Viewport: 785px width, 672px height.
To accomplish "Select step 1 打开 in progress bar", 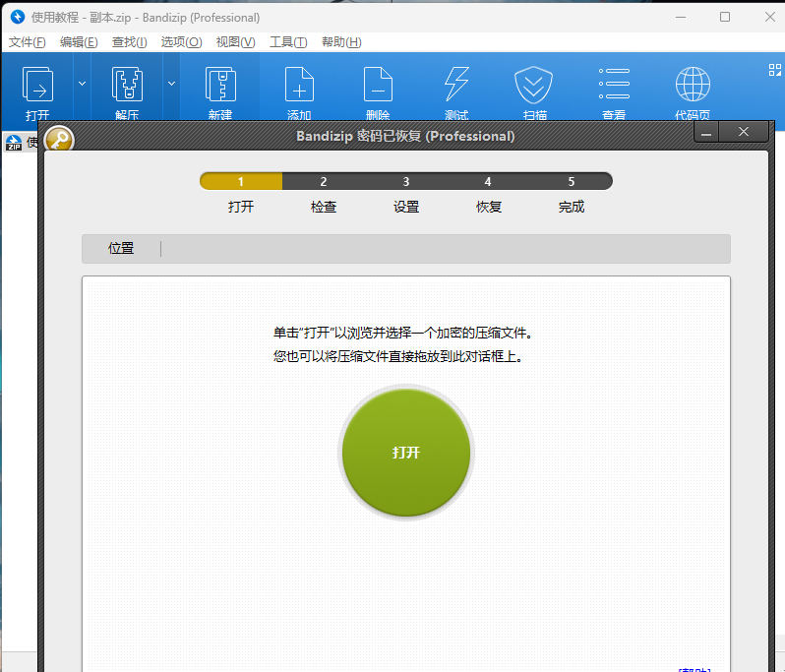I will (241, 181).
